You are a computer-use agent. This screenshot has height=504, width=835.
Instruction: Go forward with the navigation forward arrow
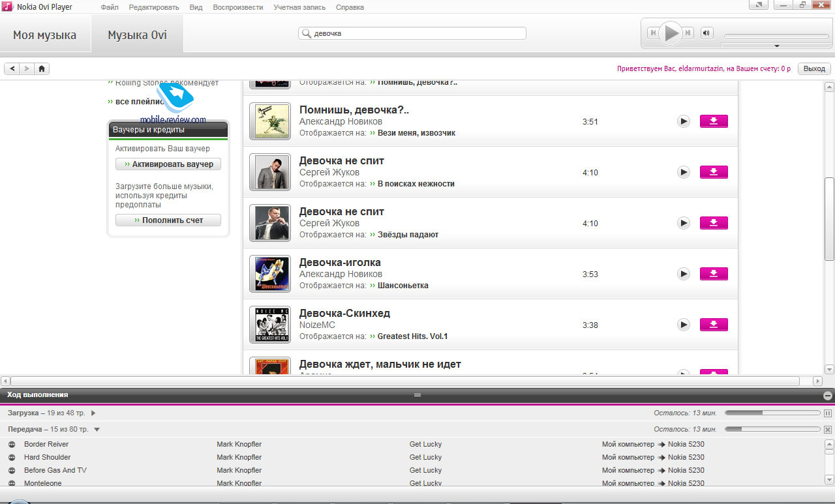[x=27, y=68]
